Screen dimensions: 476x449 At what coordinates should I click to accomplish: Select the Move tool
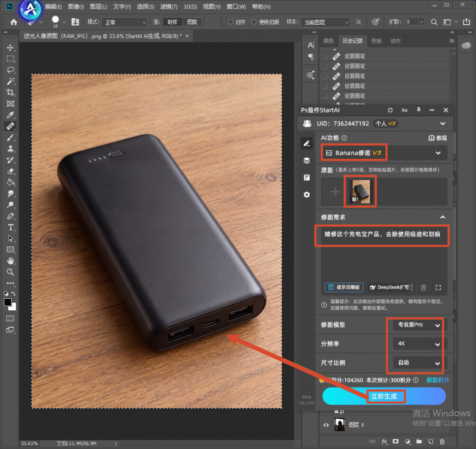10,48
